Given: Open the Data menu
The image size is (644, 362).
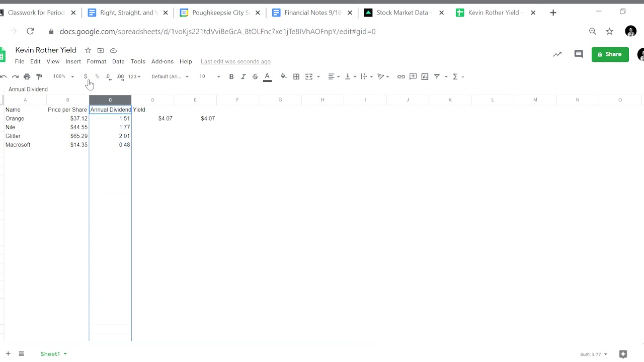Looking at the screenshot, I should [x=118, y=61].
